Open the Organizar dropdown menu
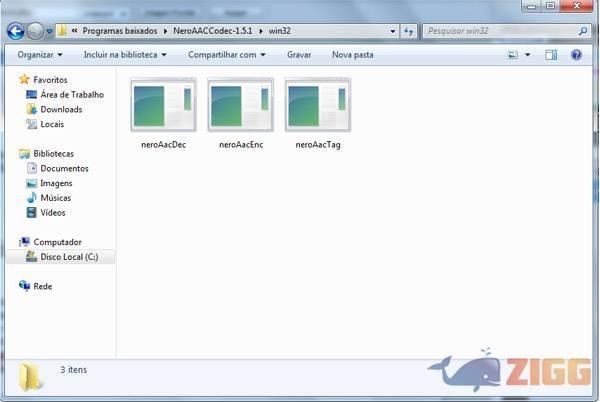Image resolution: width=600 pixels, height=402 pixels. coord(40,55)
